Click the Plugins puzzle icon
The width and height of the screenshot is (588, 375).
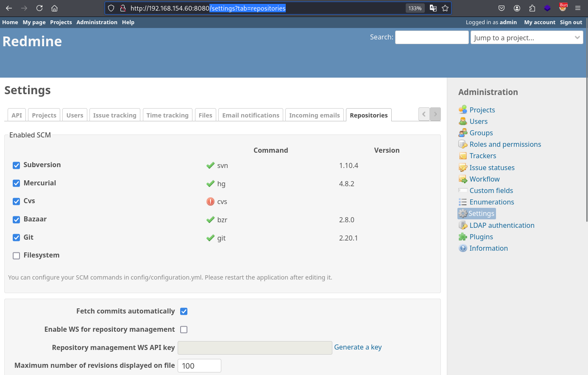(x=463, y=237)
